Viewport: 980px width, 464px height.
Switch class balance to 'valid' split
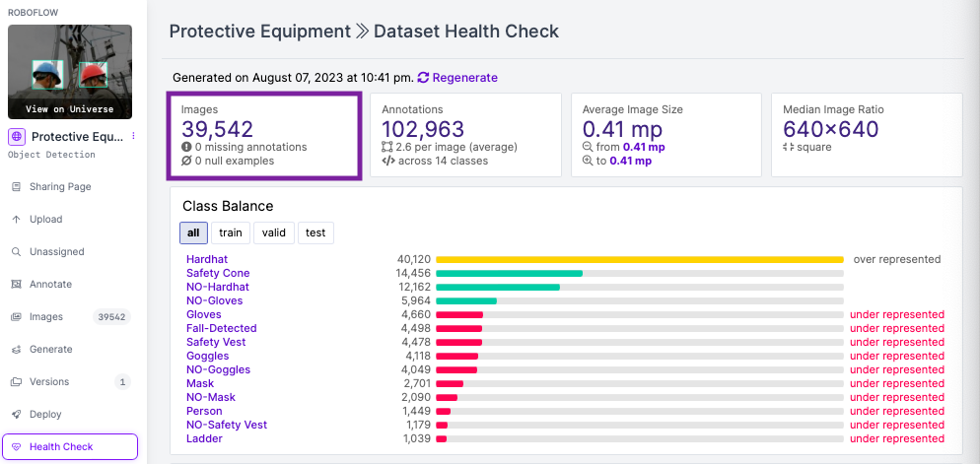(274, 232)
